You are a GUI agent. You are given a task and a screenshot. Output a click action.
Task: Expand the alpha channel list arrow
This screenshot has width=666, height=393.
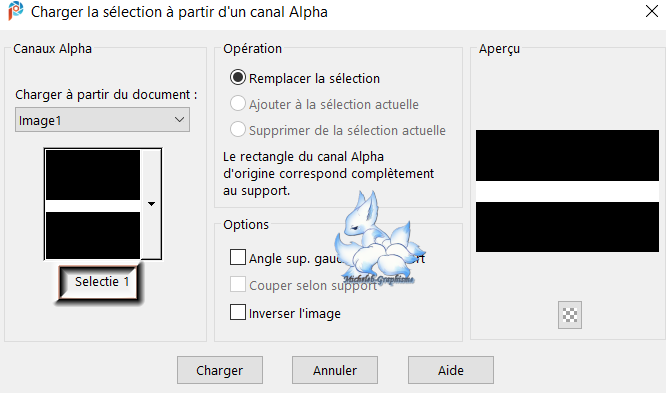(151, 204)
